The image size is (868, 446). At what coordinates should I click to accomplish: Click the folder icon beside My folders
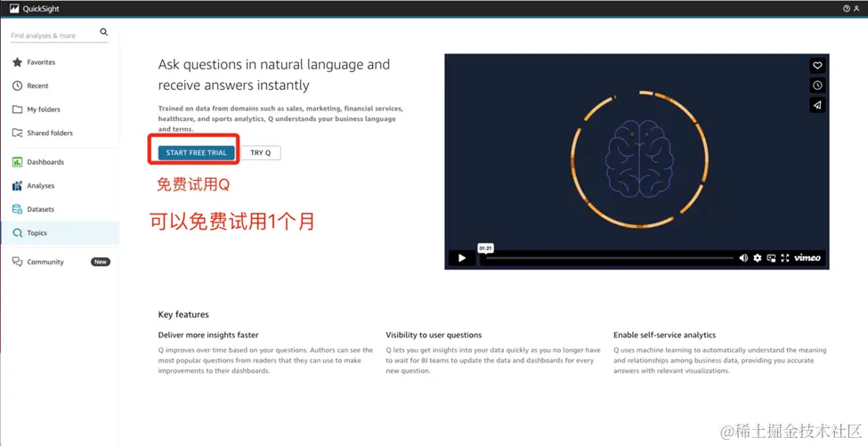(17, 109)
